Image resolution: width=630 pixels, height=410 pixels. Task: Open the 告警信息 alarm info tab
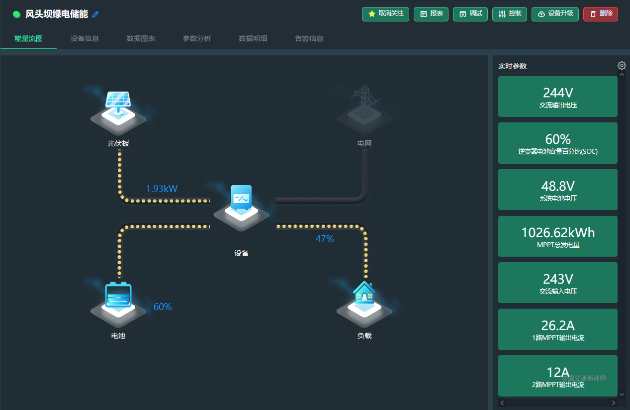point(309,38)
